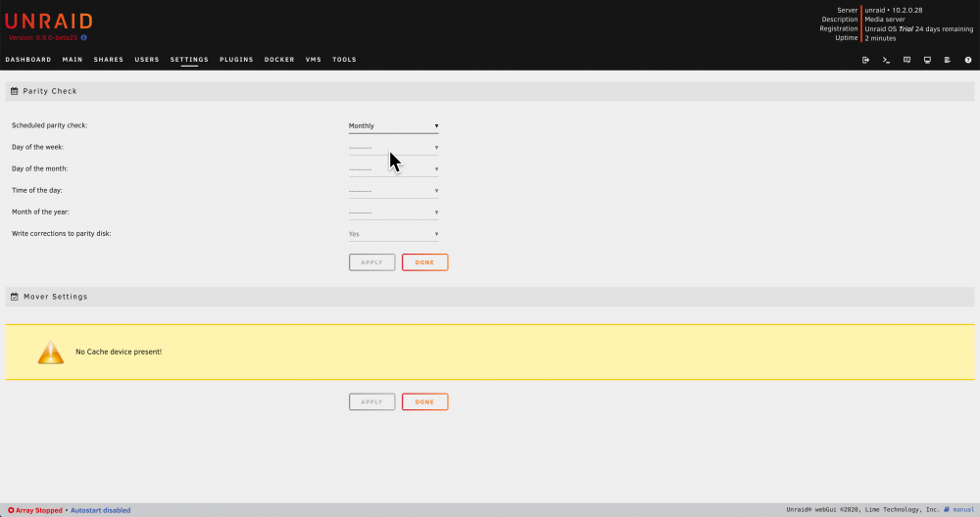Screen dimensions: 980x517
Task: Click the webGui copyright text in footer
Action: tap(862, 509)
